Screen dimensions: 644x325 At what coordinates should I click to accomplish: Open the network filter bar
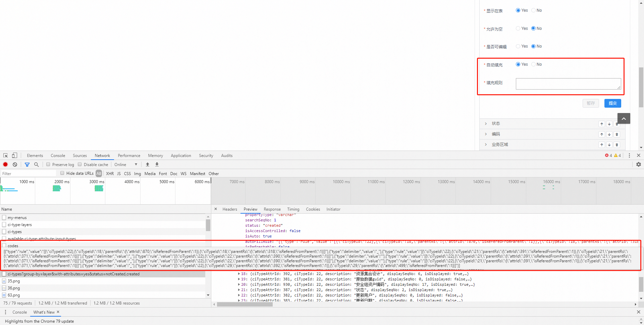click(x=27, y=164)
